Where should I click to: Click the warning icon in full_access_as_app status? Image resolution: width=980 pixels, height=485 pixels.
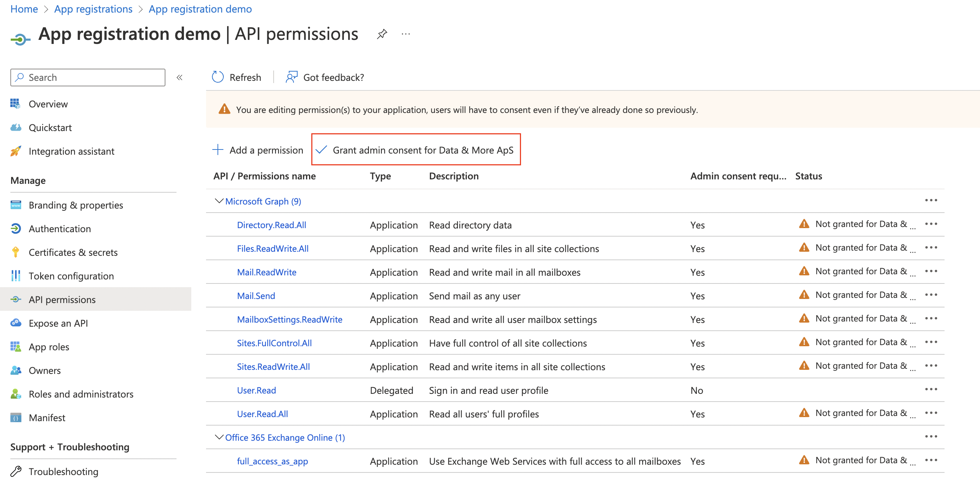click(x=804, y=460)
